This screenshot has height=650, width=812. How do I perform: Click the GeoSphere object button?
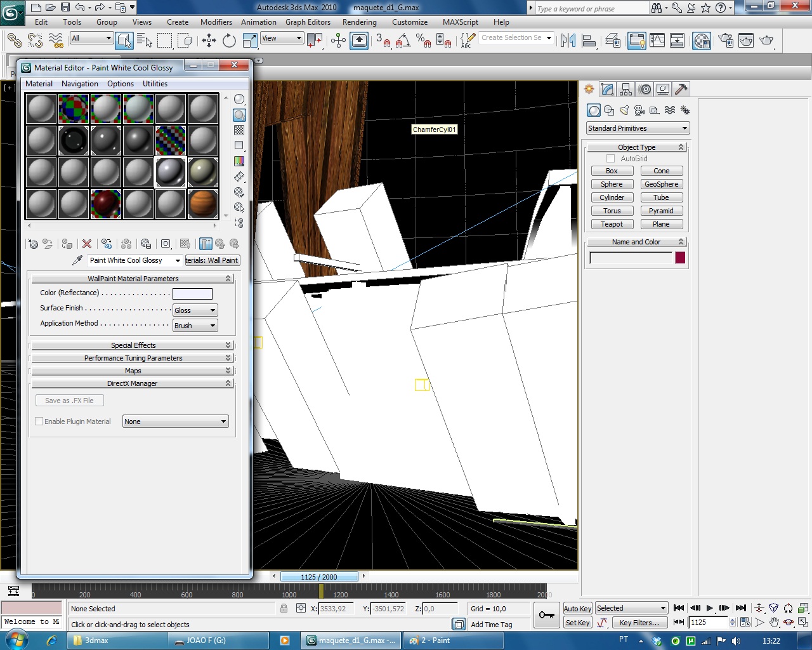click(x=661, y=184)
